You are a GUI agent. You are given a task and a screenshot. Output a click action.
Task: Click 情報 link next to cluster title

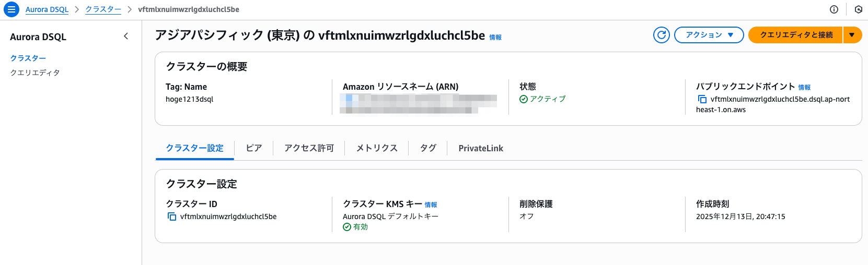click(495, 38)
